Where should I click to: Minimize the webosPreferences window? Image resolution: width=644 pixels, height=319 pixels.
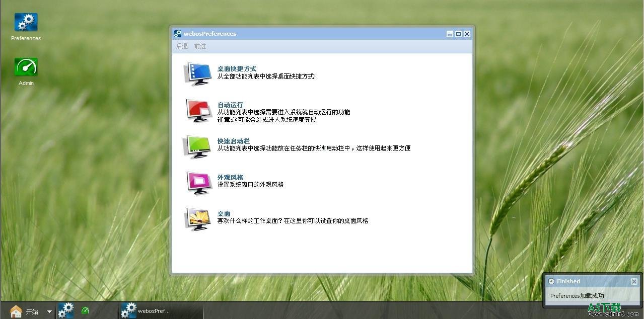pyautogui.click(x=450, y=34)
